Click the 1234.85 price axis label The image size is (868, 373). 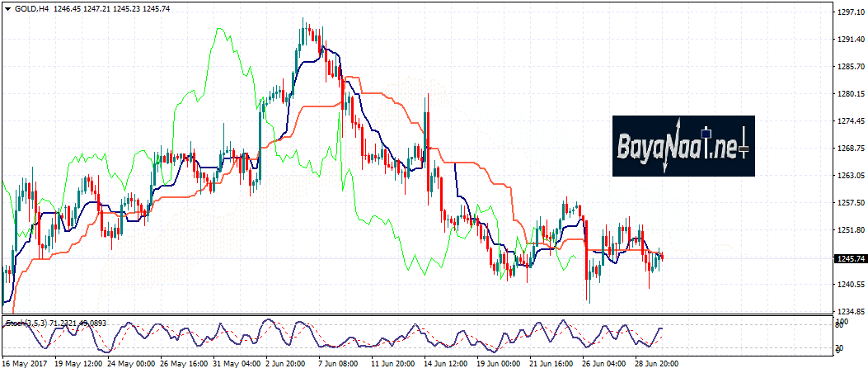(848, 311)
